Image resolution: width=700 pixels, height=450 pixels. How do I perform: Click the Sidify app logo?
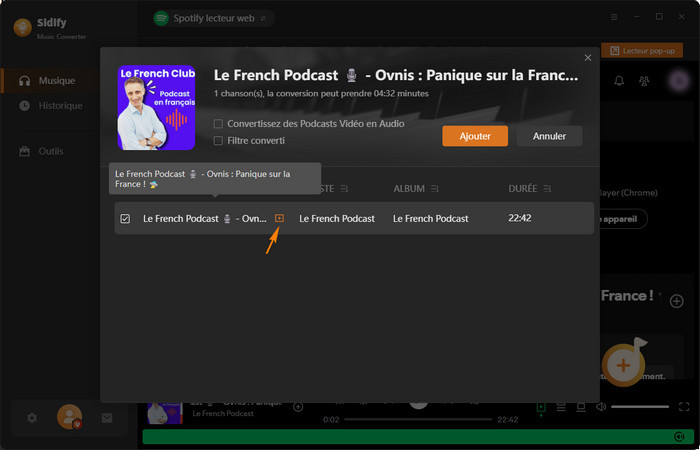point(21,27)
